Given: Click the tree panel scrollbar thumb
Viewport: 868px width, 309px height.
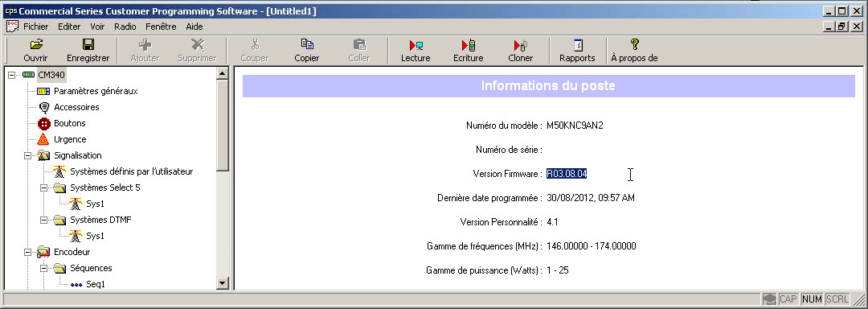Looking at the screenshot, I should click(222, 125).
